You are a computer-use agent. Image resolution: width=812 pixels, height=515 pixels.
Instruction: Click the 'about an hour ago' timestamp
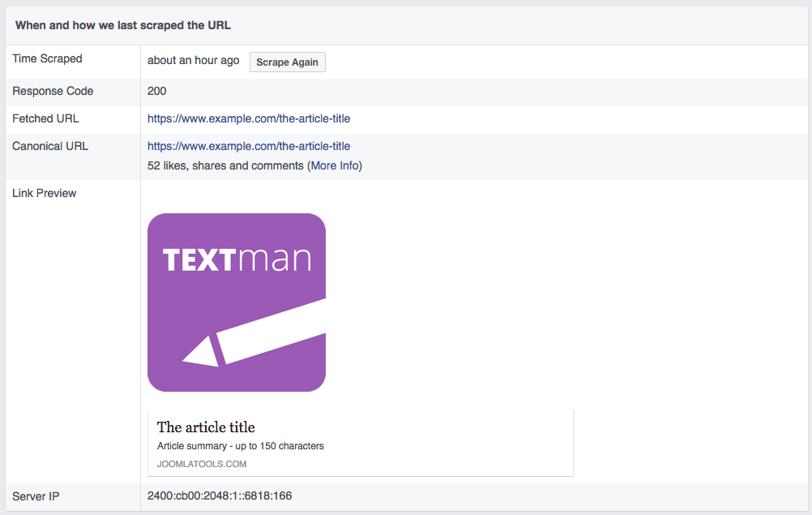point(193,61)
